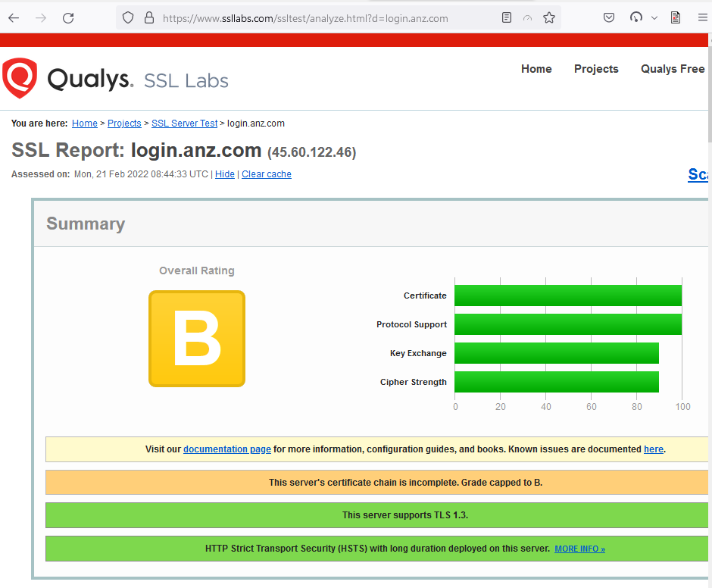Bookmark this page with the star icon
Viewport: 712px width, 588px height.
(548, 17)
